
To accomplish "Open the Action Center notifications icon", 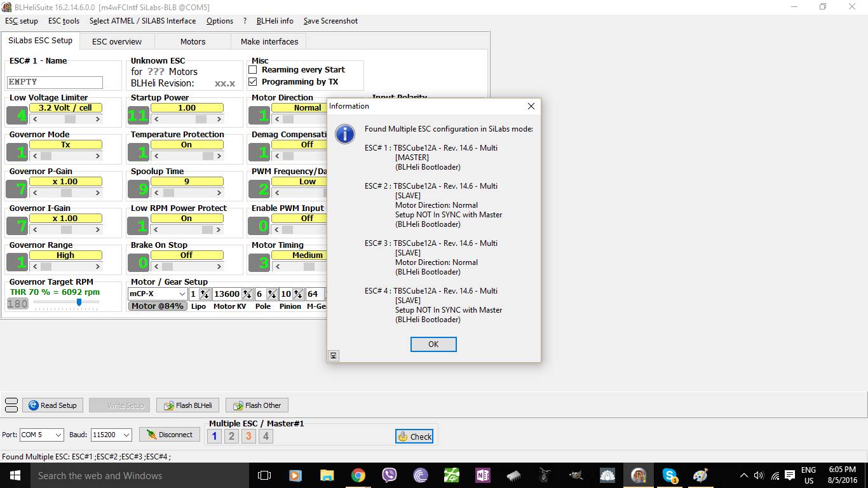I will (790, 475).
